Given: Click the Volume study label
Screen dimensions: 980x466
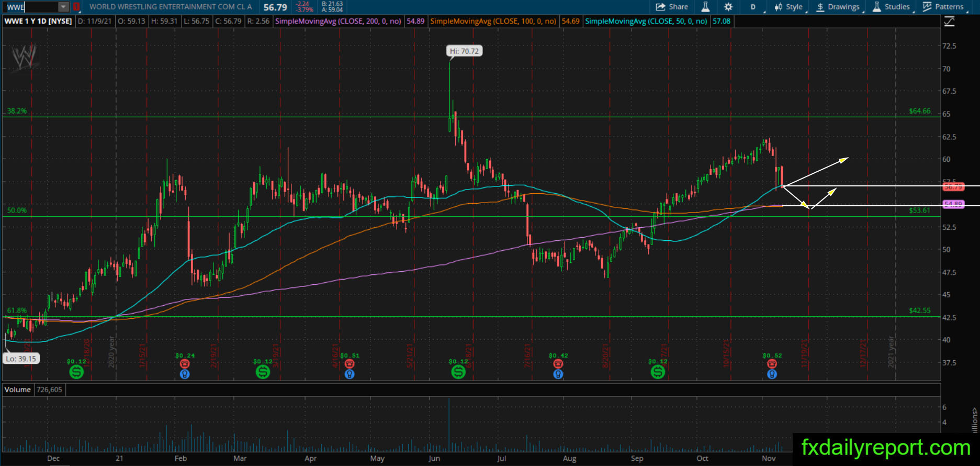Looking at the screenshot, I should pyautogui.click(x=17, y=390).
